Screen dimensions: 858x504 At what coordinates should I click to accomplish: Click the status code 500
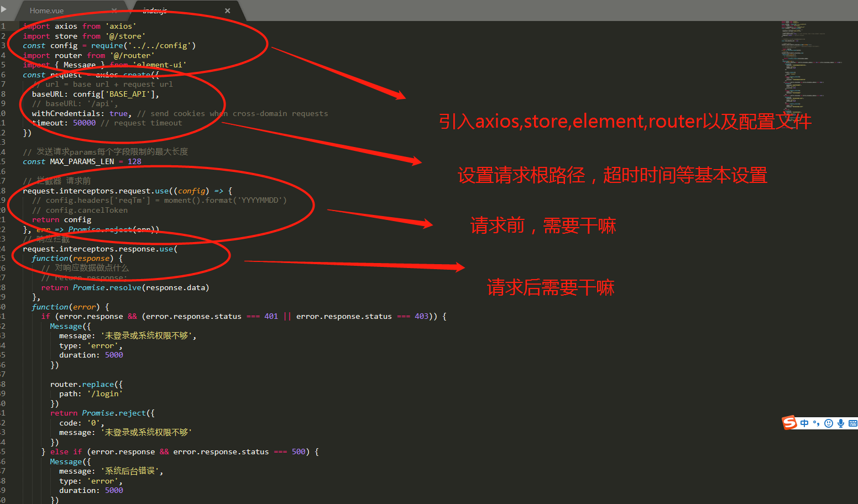pyautogui.click(x=299, y=452)
